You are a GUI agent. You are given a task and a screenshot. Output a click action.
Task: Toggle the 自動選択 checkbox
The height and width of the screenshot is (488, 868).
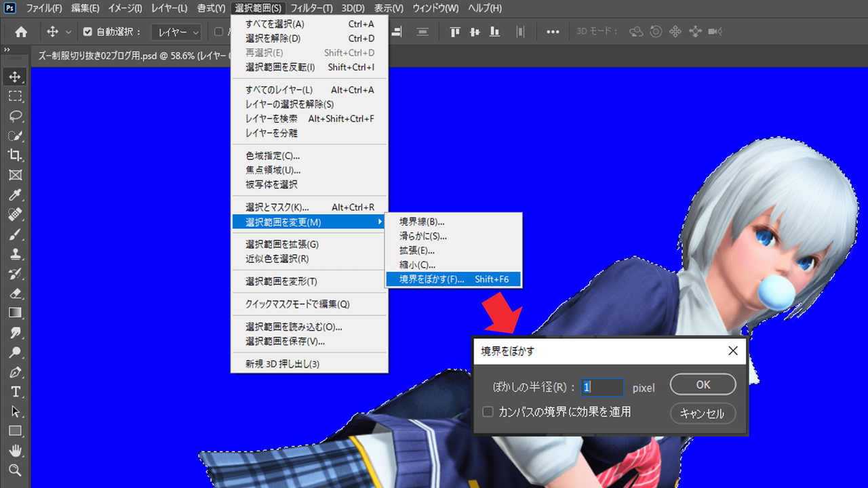point(87,32)
